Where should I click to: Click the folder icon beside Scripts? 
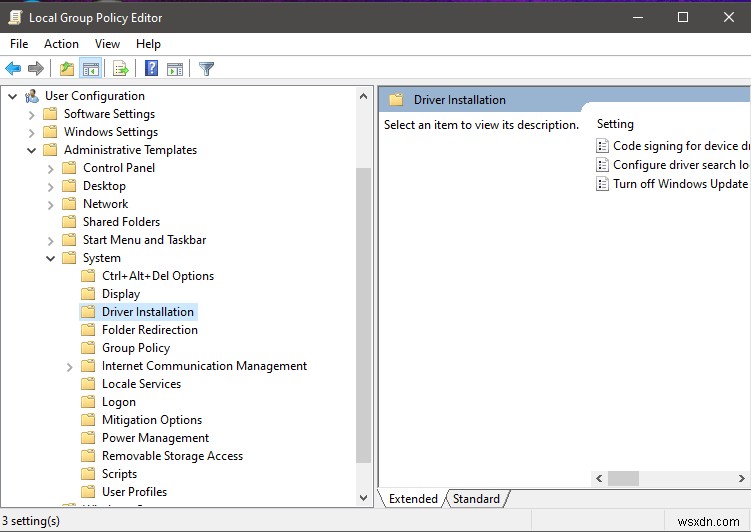[88, 474]
